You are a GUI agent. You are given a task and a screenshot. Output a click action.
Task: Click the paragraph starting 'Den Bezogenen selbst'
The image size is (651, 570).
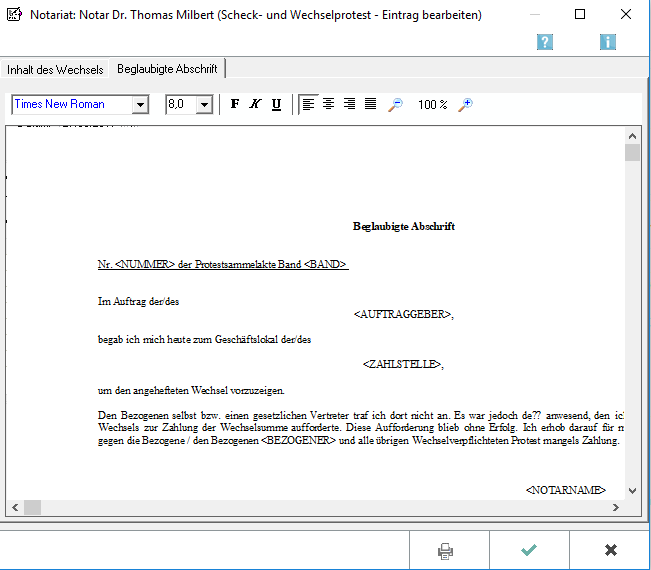[x=360, y=428]
